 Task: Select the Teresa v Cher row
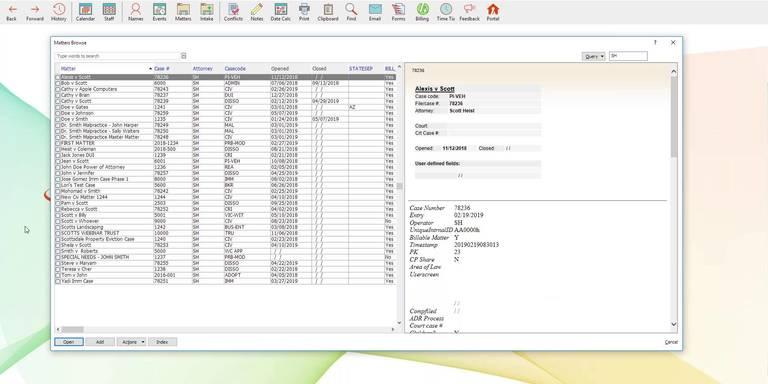pyautogui.click(x=225, y=269)
